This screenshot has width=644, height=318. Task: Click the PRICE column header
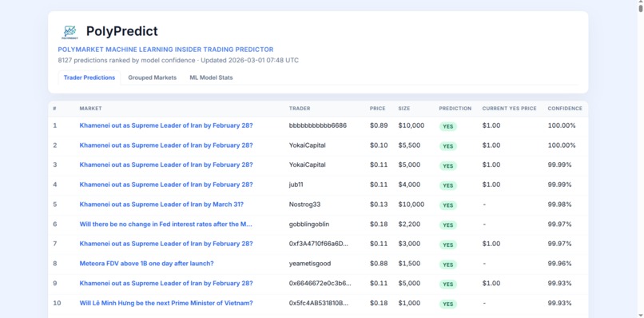[x=377, y=109]
